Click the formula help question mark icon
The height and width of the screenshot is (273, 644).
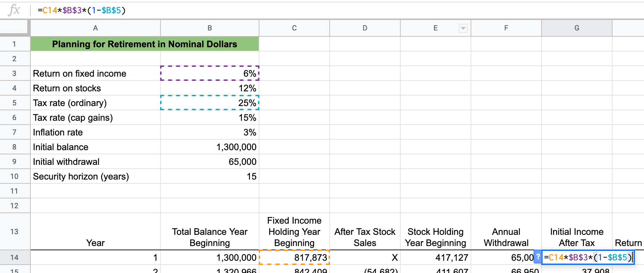point(538,257)
